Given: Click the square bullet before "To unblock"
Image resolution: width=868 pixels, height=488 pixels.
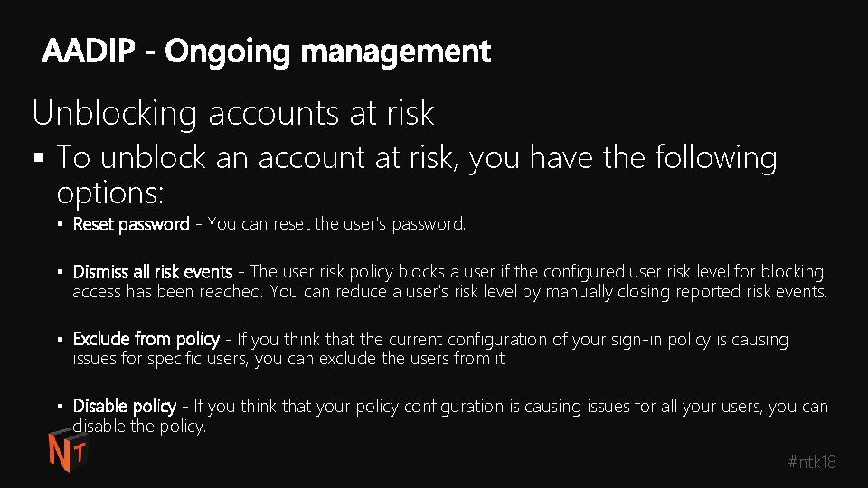Looking at the screenshot, I should coord(38,158).
